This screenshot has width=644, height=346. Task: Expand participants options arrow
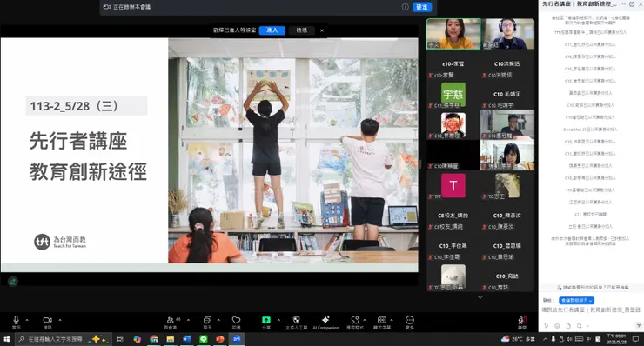coord(189,320)
